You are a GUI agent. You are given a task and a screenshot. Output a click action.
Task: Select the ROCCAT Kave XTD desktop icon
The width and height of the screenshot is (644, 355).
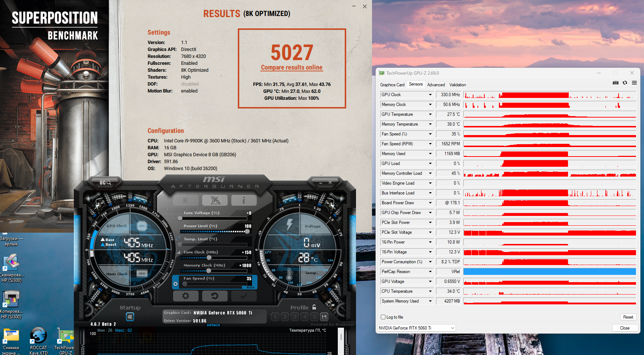(39, 341)
